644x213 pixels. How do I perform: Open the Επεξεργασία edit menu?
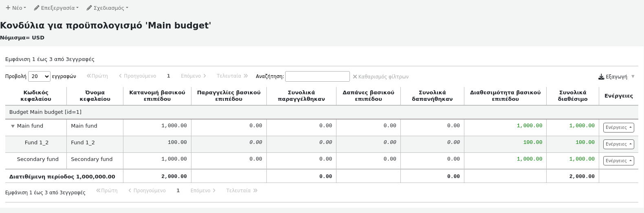click(x=56, y=8)
